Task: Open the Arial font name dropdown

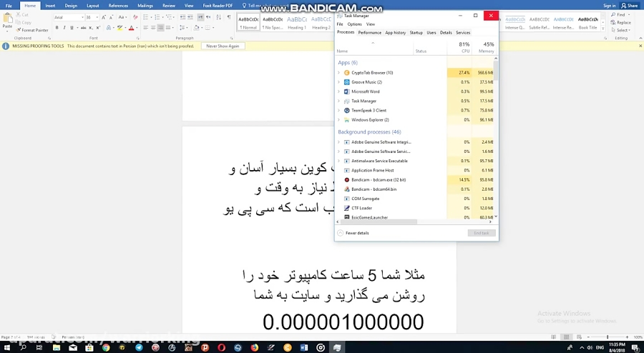Action: (82, 17)
